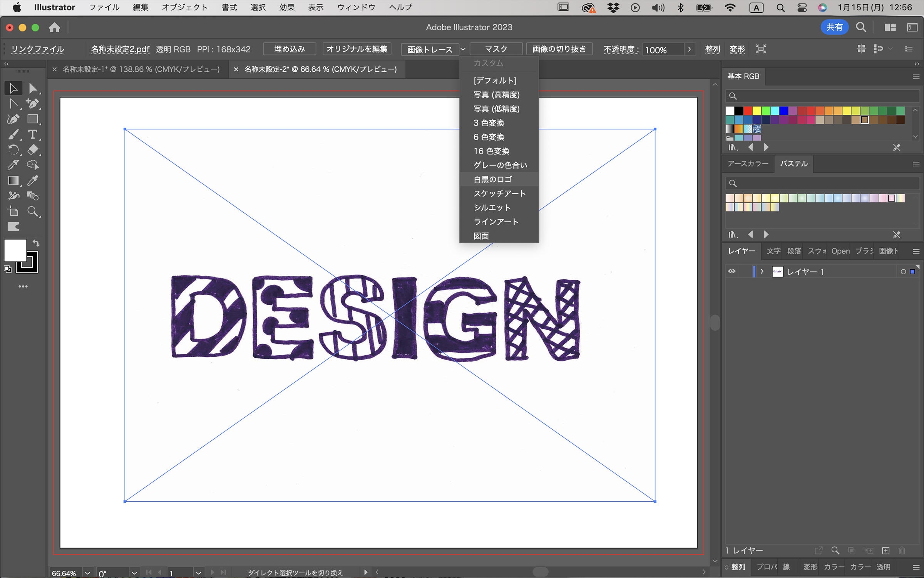Screen dimensions: 924x578
Task: Choose the Rectangle tool
Action: (x=33, y=119)
